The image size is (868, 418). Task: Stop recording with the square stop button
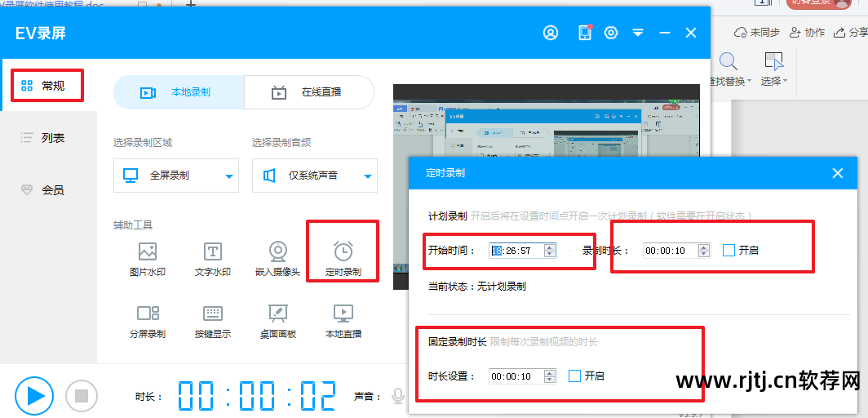coord(82,395)
